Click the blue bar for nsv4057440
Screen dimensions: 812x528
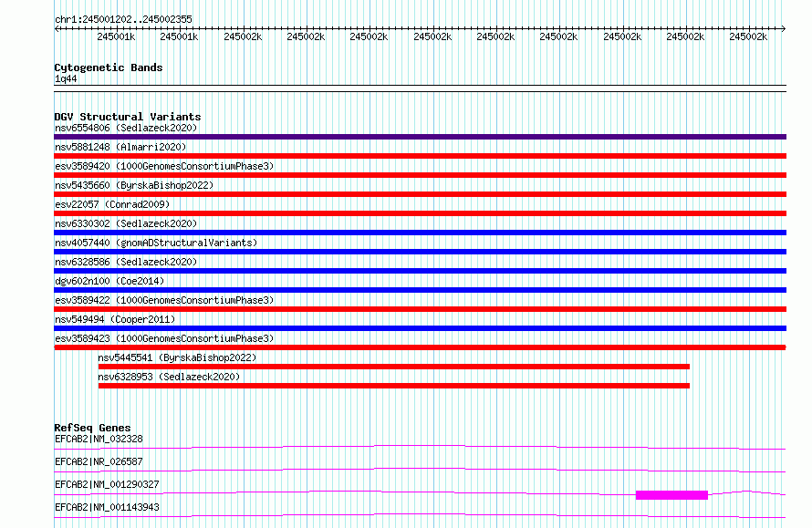pos(420,252)
